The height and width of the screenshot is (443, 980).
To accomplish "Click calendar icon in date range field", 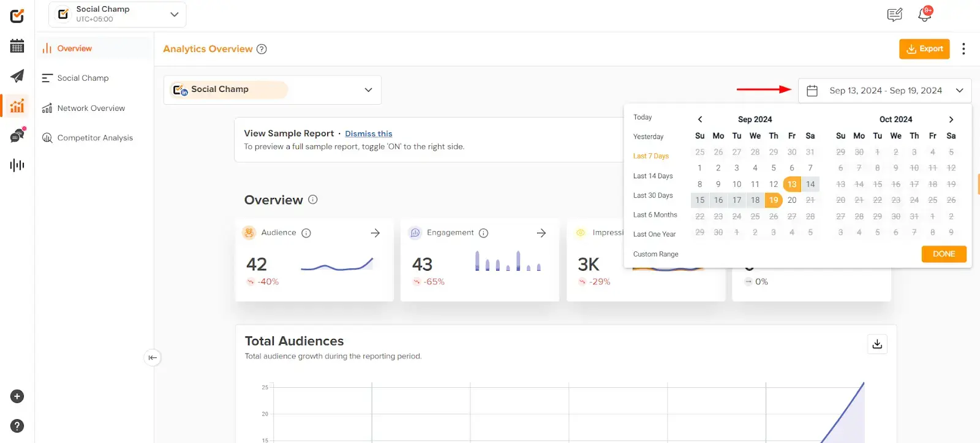I will [x=812, y=91].
